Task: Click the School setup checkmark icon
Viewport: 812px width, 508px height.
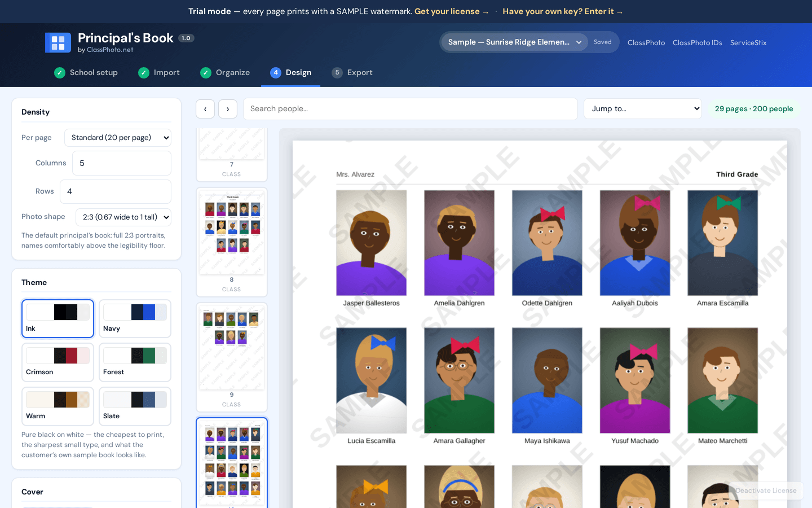Action: [x=60, y=73]
